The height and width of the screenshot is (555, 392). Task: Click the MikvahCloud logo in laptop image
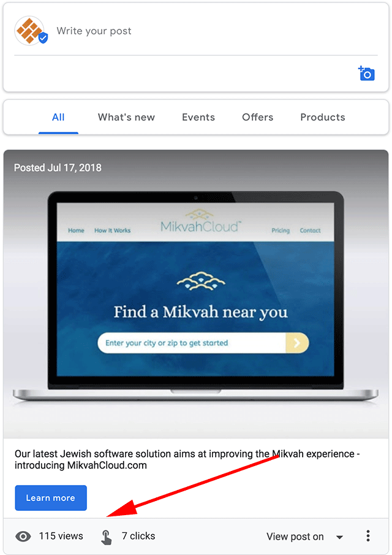click(200, 221)
